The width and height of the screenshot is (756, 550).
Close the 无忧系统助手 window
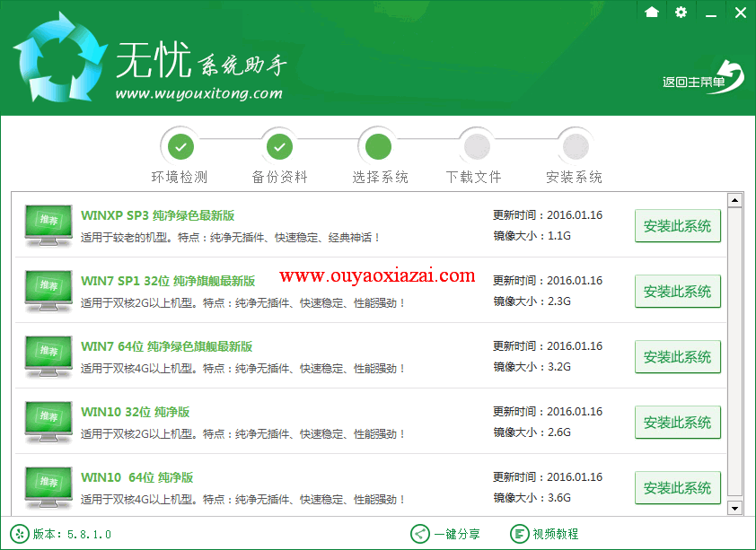(741, 13)
